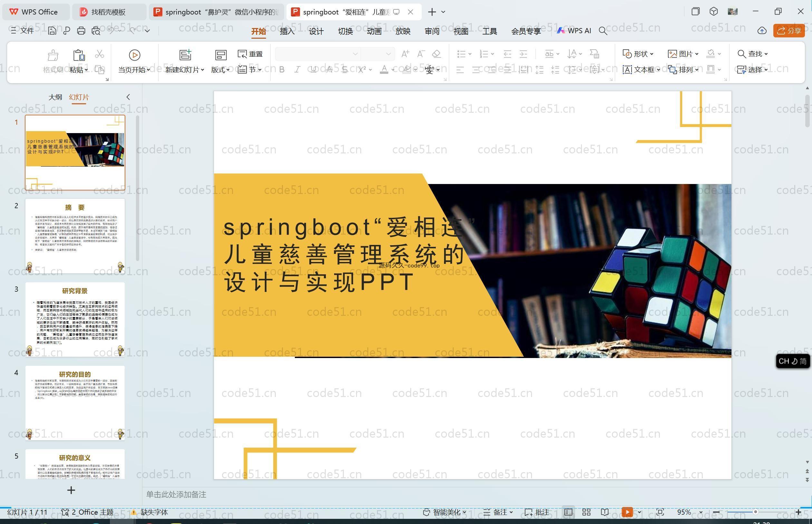Click the Cut scissors icon
This screenshot has width=812, height=524.
[99, 54]
